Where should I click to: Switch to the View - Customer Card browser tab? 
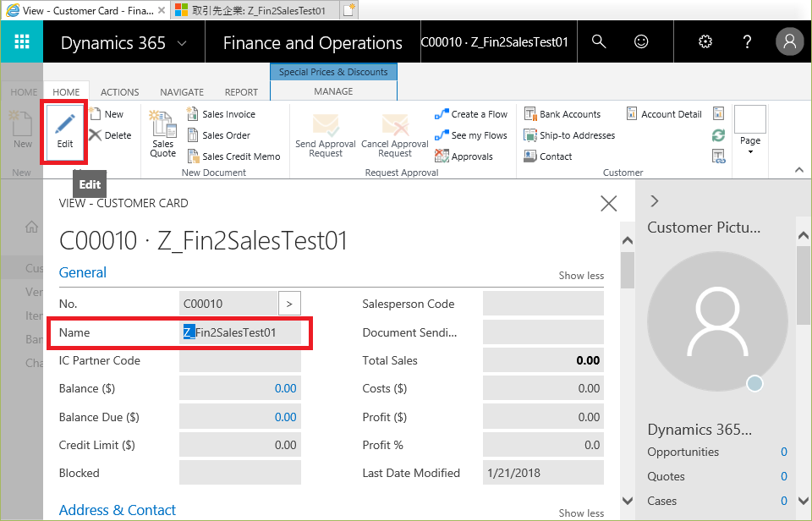click(x=85, y=10)
